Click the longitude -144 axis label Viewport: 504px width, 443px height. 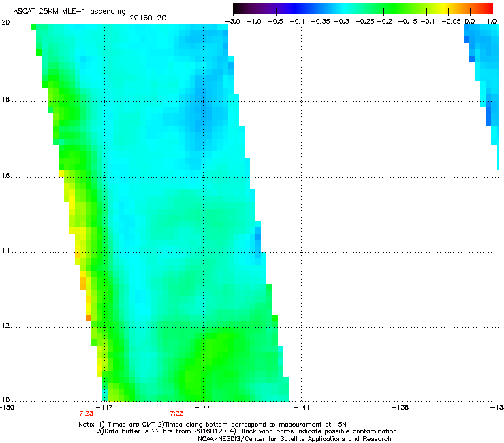204,408
